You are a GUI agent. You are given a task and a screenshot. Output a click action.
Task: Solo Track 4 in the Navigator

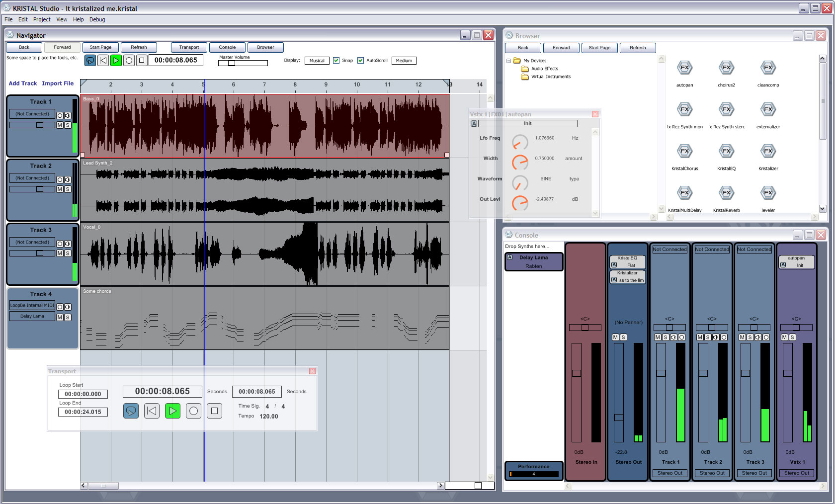68,317
